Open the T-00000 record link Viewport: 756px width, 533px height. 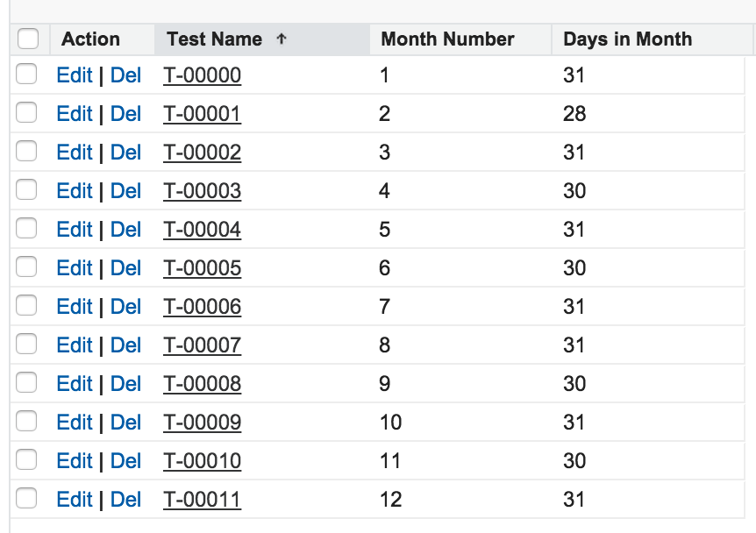coord(202,75)
